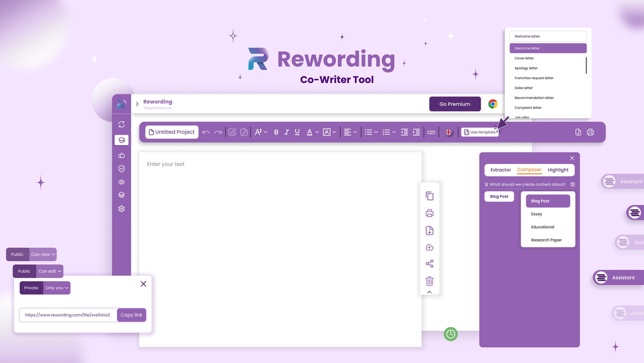Viewport: 644px width, 363px height.
Task: Toggle the eye icon in sidebar
Action: point(121,182)
